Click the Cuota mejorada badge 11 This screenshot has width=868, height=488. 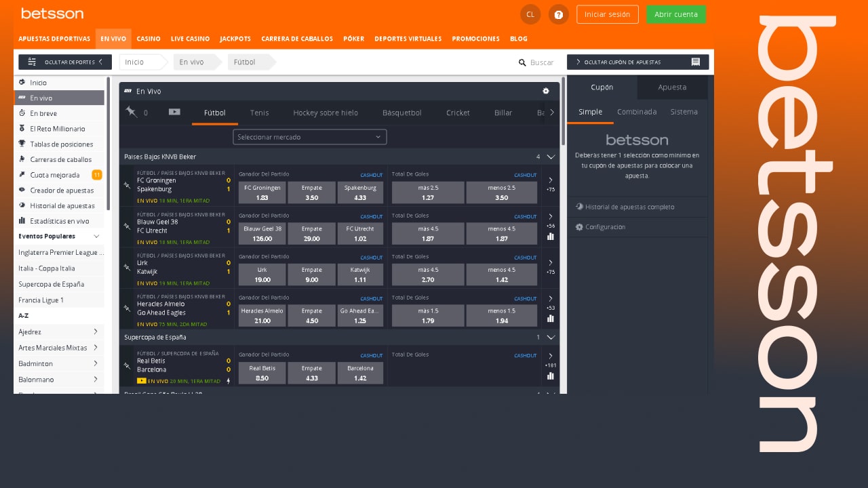point(97,175)
